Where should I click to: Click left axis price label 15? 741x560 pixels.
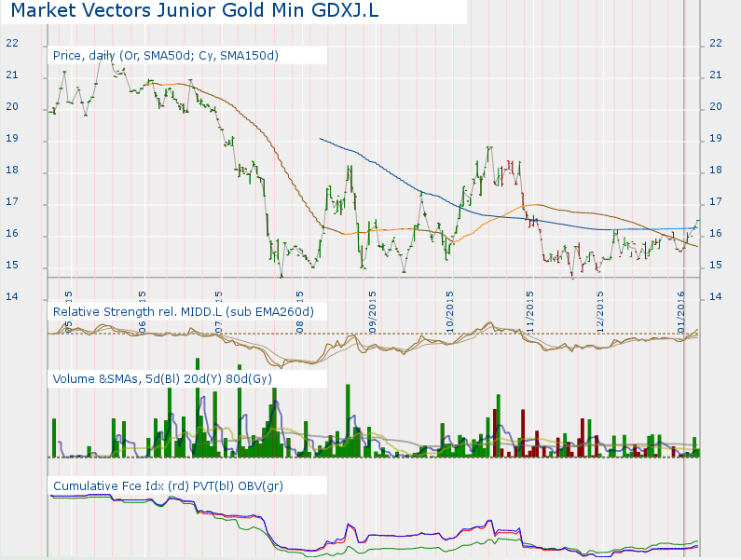pyautogui.click(x=12, y=265)
